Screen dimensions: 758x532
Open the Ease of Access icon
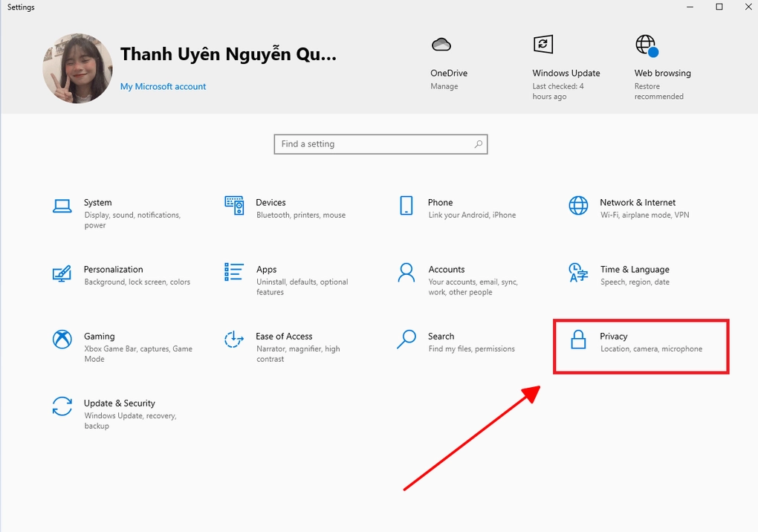pos(234,340)
